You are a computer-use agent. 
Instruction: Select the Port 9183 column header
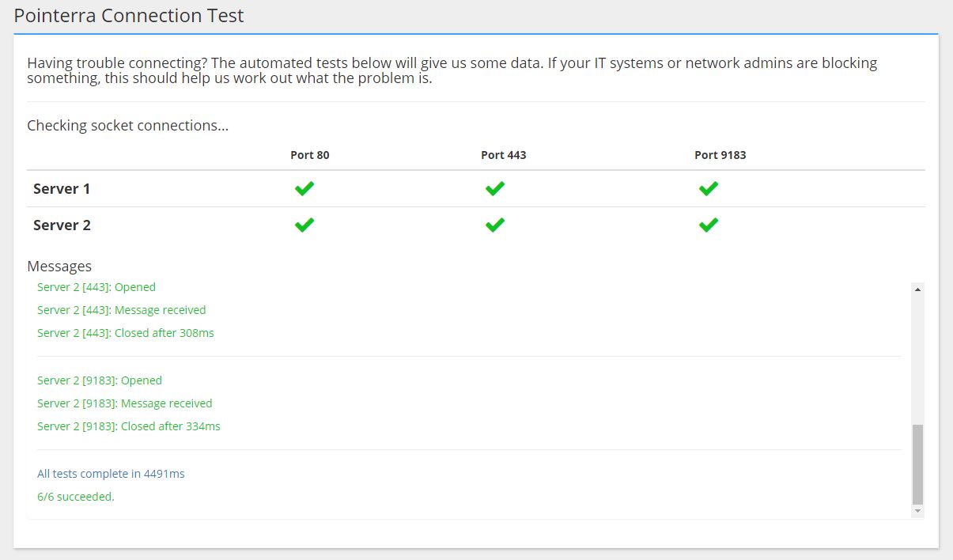[720, 155]
